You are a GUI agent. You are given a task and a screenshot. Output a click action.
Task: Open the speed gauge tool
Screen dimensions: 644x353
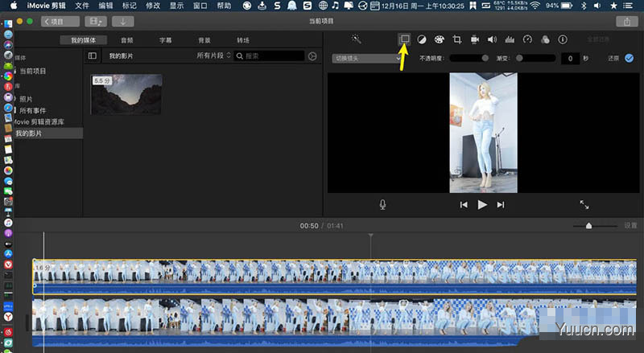pyautogui.click(x=527, y=39)
